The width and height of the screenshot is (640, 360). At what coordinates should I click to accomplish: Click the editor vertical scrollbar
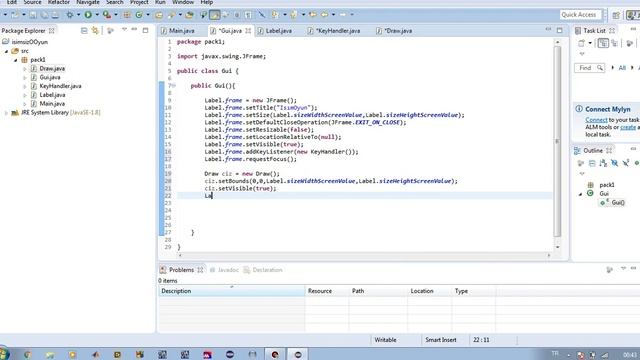558,141
